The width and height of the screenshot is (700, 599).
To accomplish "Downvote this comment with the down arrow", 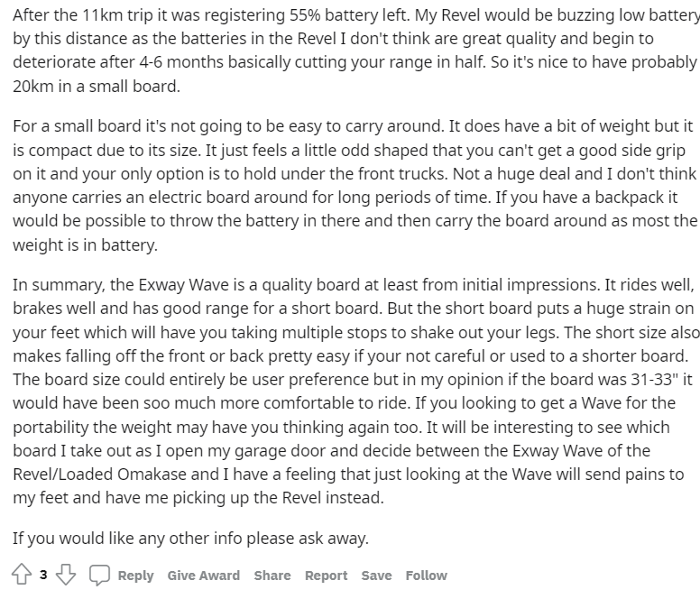I will coord(66,575).
